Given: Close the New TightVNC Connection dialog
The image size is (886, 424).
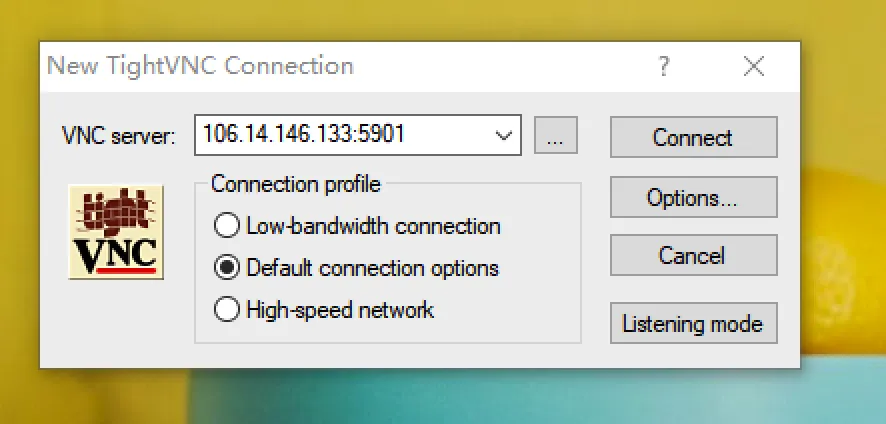Looking at the screenshot, I should coord(754,66).
